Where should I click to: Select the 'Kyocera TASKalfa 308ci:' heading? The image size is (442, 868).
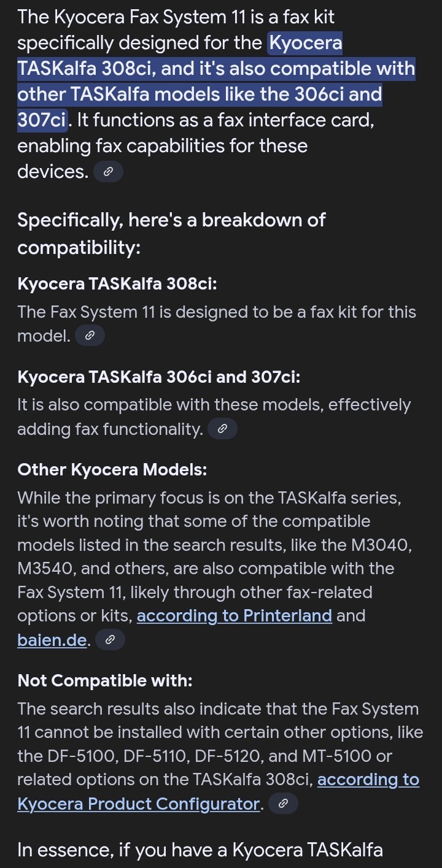pos(117,284)
